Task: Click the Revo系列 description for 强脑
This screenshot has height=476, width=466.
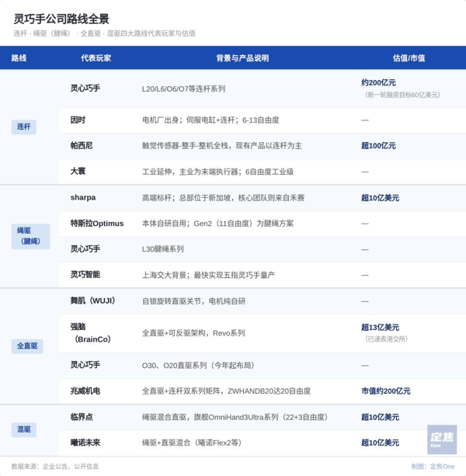Action: point(193,333)
